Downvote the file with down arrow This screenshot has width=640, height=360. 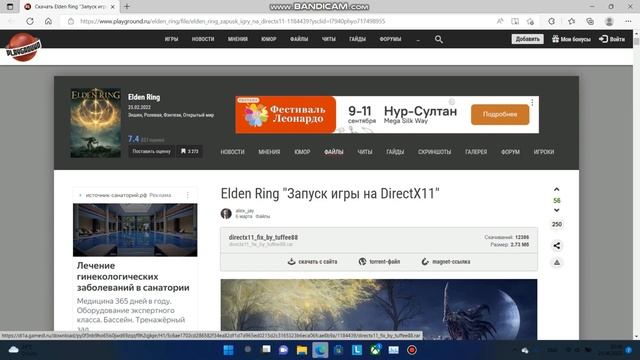click(x=556, y=210)
